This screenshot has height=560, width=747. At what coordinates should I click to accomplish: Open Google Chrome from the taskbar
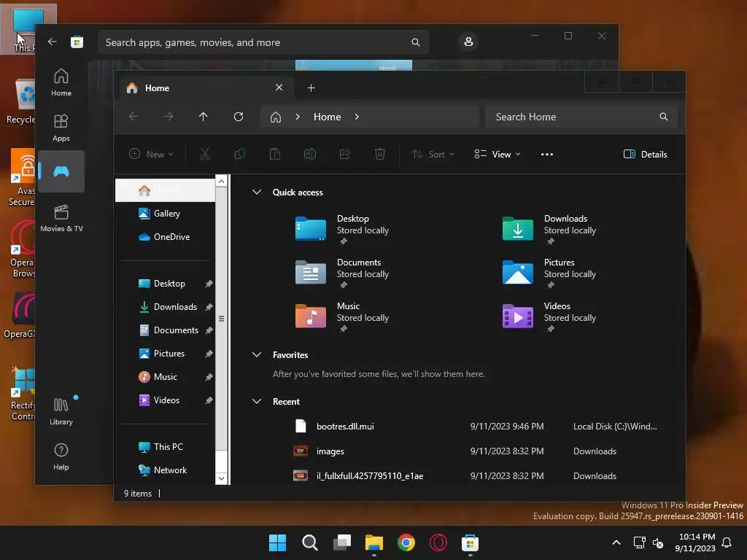(406, 542)
